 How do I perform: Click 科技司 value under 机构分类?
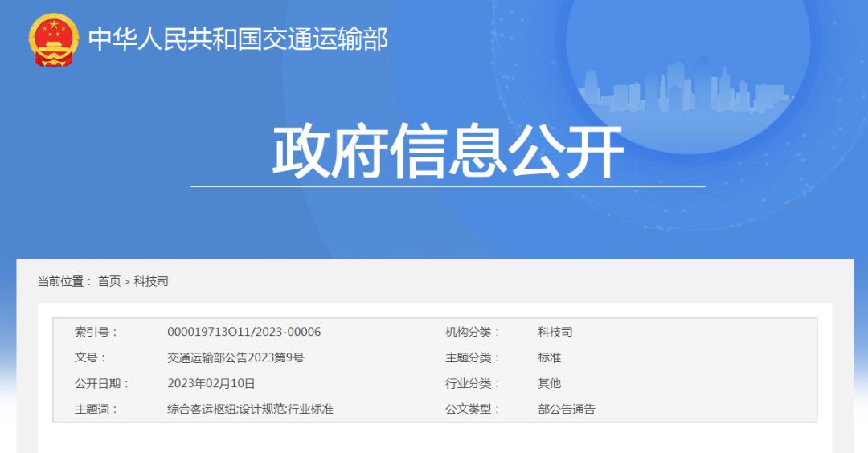(555, 332)
